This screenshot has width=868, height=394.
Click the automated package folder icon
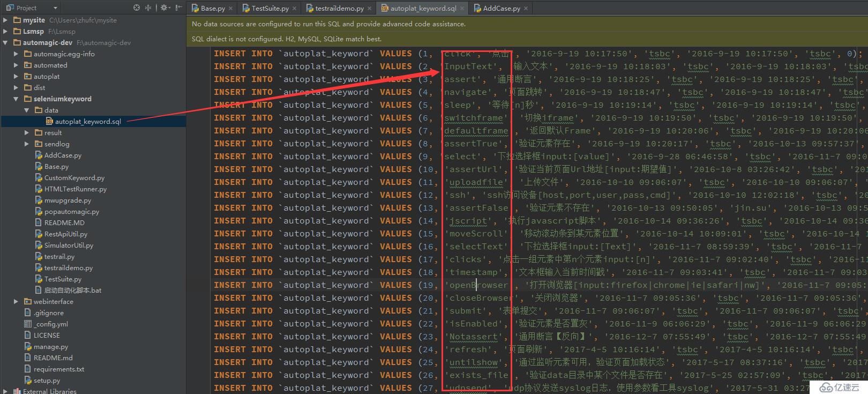pos(28,65)
